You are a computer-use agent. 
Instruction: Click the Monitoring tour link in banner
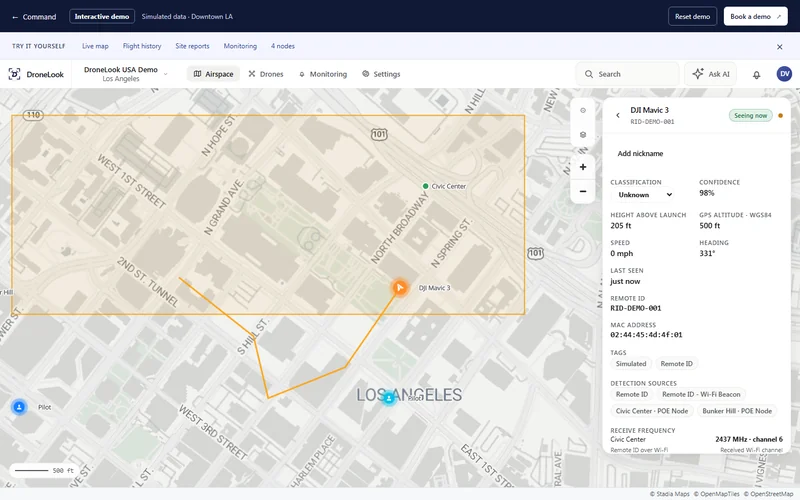[240, 46]
